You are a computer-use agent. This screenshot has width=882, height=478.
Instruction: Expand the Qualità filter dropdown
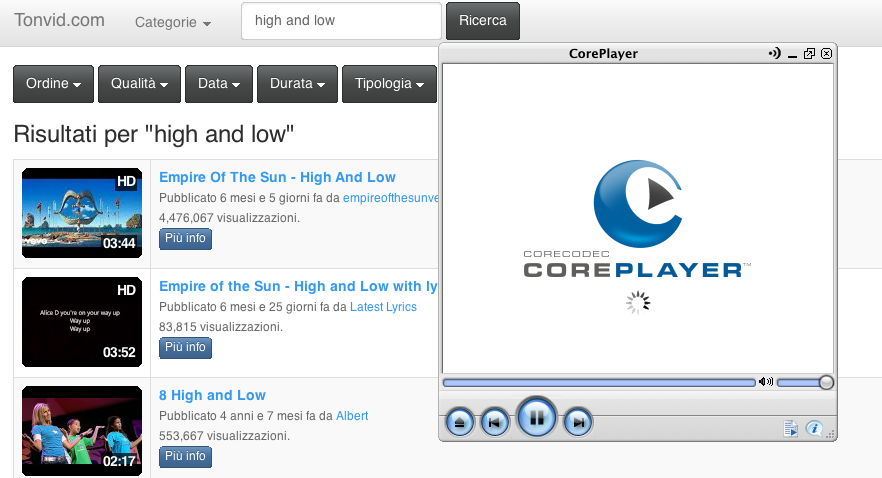pos(140,84)
